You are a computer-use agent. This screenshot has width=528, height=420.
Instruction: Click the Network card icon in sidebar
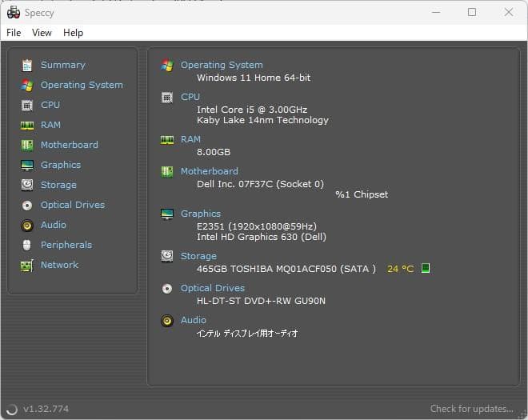click(x=27, y=266)
